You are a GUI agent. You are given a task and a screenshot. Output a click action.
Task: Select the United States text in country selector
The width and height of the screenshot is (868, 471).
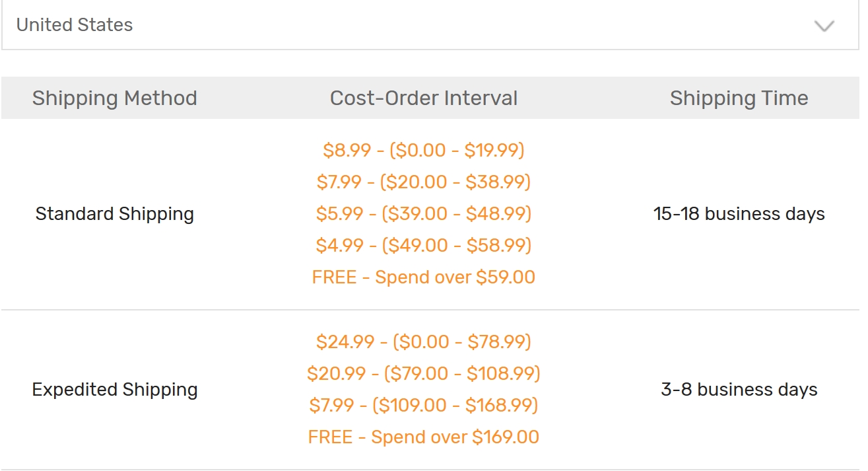(x=75, y=25)
